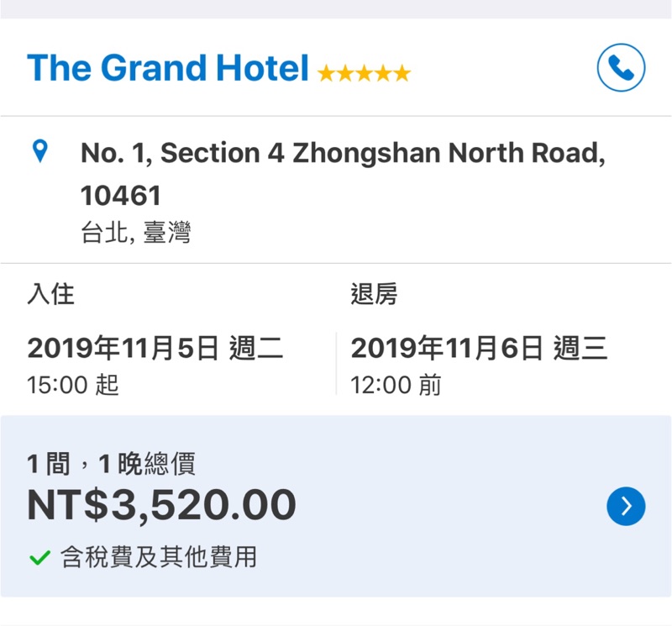Click the NT$3,520.00 total price

(161, 506)
